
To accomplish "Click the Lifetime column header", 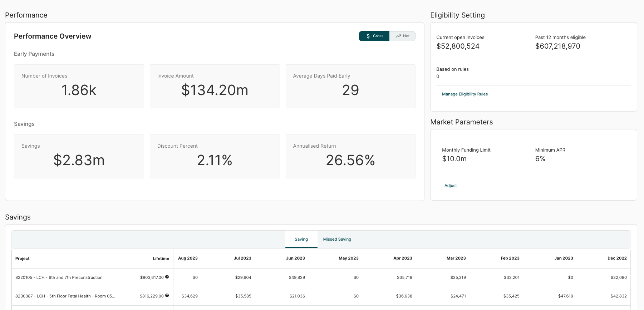I will coord(161,259).
